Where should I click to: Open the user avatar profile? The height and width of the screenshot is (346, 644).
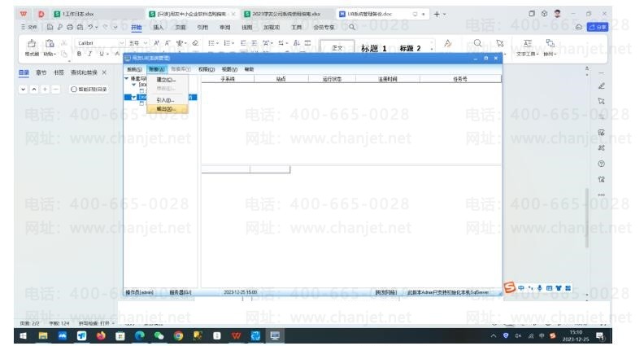557,14
